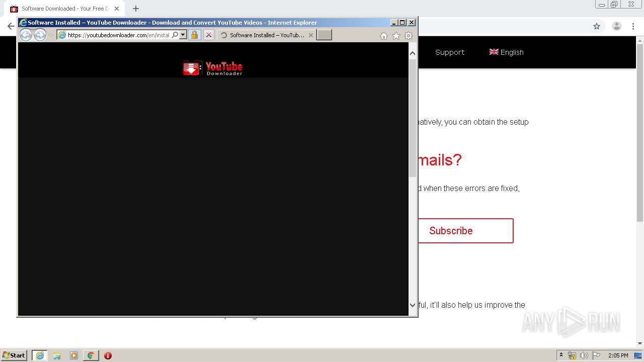Click the red stop-sign taskbar icon
This screenshot has width=644, height=362.
(108, 355)
